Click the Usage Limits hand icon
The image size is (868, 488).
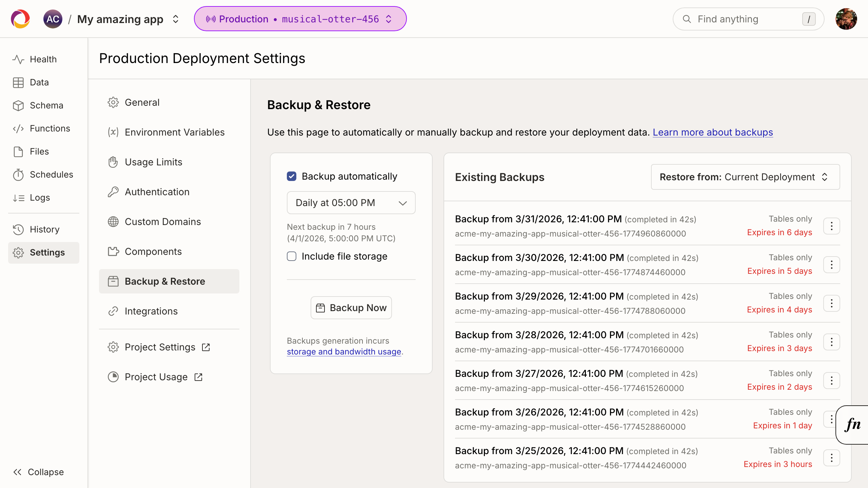[113, 162]
